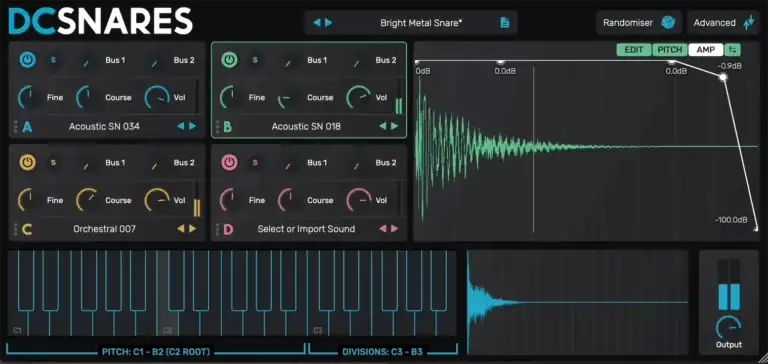Click sample name Acoustic SN 034

coord(104,126)
